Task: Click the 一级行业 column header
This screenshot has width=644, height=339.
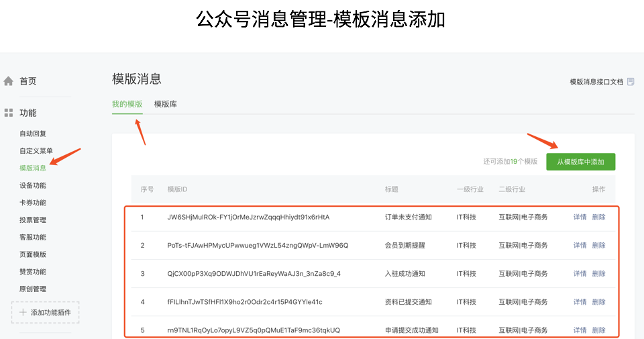Action: (x=470, y=189)
